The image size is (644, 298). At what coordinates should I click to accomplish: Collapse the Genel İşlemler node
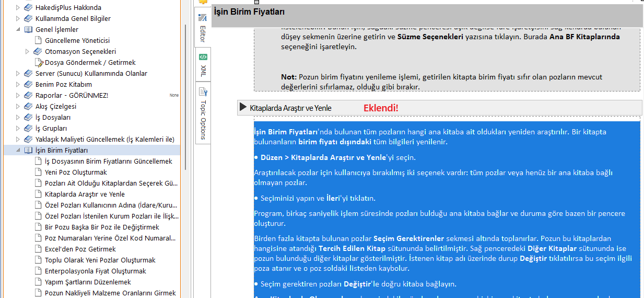(18, 30)
